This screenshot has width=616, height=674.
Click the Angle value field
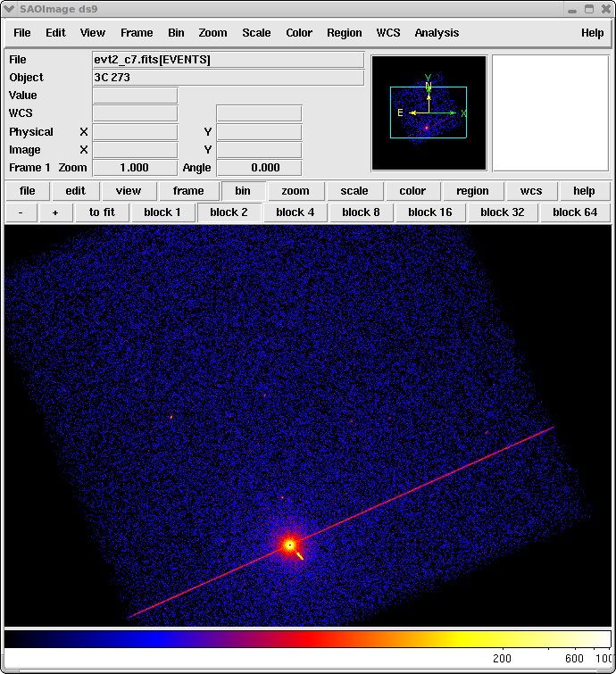point(259,168)
